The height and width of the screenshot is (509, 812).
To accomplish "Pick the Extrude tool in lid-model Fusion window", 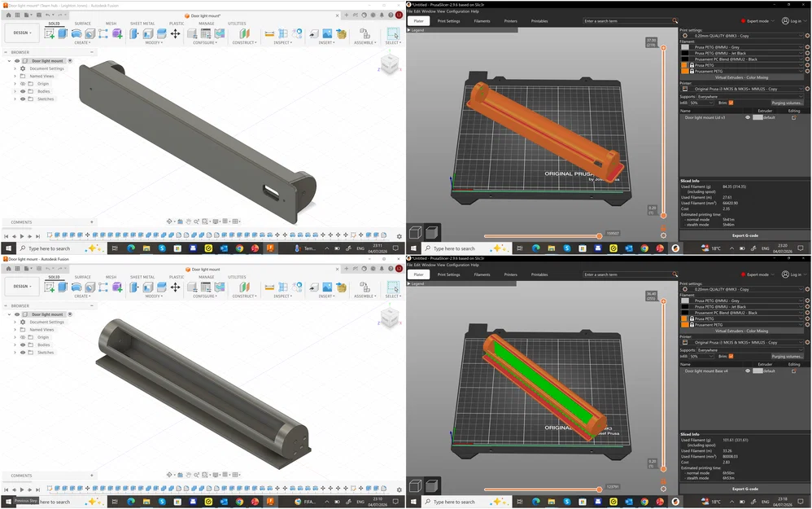I will (x=63, y=33).
